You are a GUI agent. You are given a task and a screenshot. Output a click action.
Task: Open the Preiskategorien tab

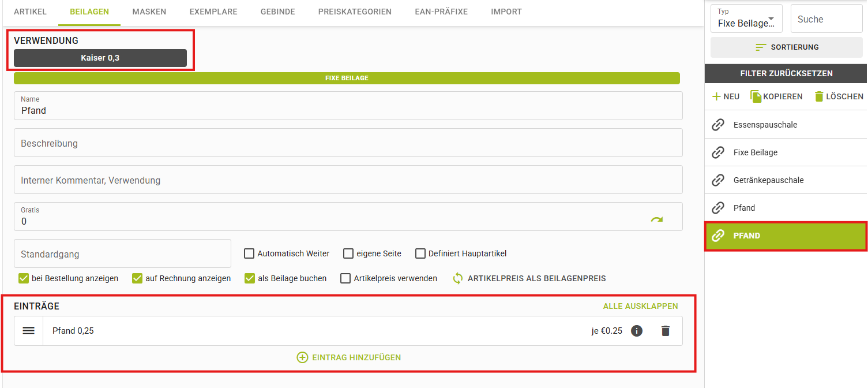click(x=355, y=12)
